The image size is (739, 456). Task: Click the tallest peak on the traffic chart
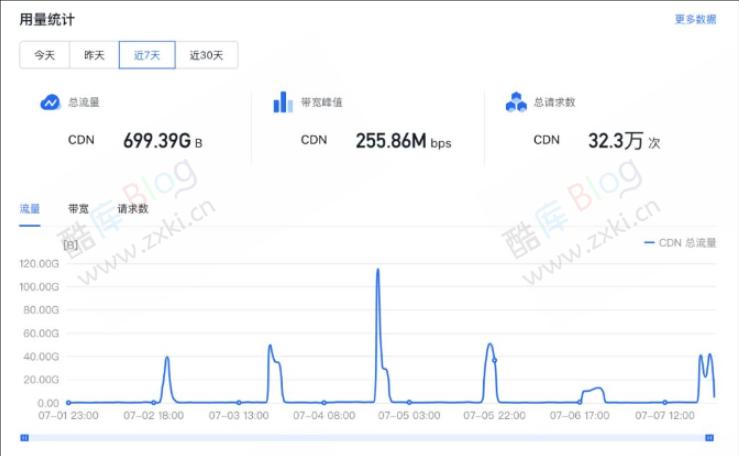click(x=378, y=270)
